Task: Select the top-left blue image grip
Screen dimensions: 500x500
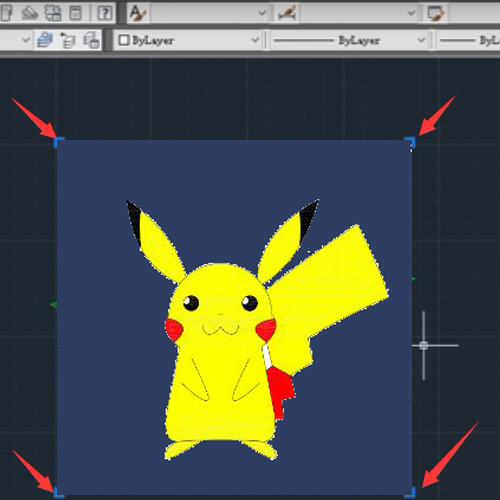Action: tap(59, 142)
